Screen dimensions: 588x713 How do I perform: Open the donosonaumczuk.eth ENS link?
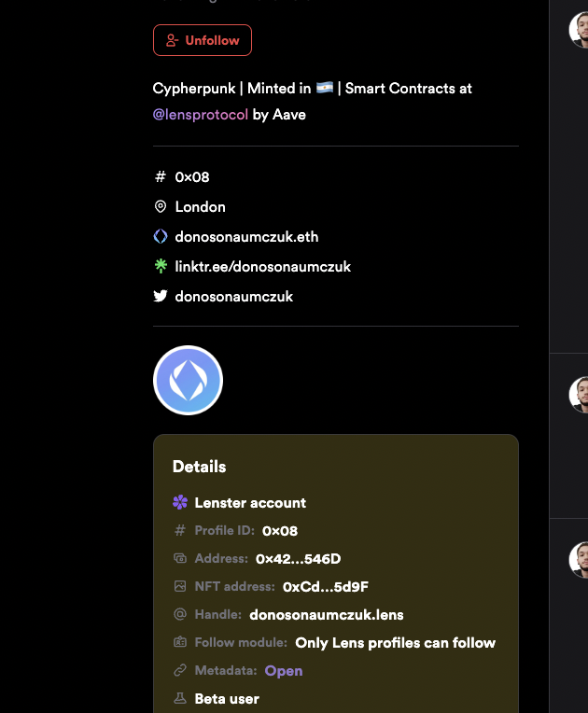click(246, 237)
